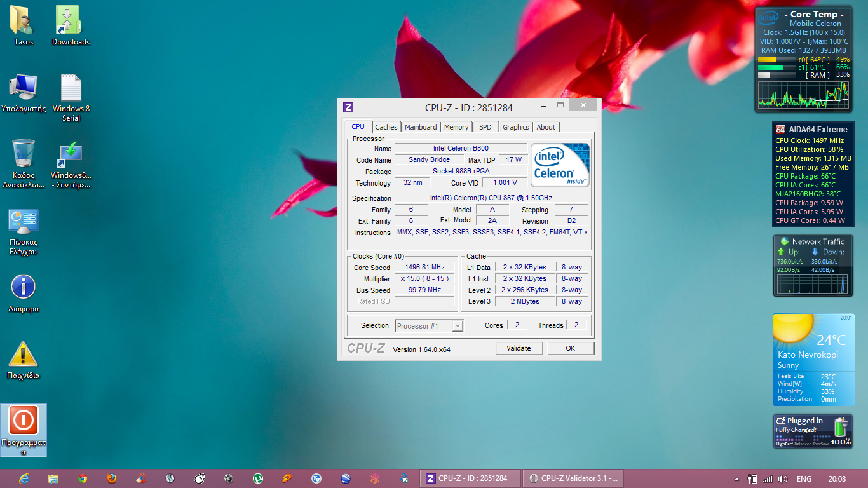Select the Παιχνίδια warning-sign icon
Viewport: 868px width, 488px height.
point(24,360)
